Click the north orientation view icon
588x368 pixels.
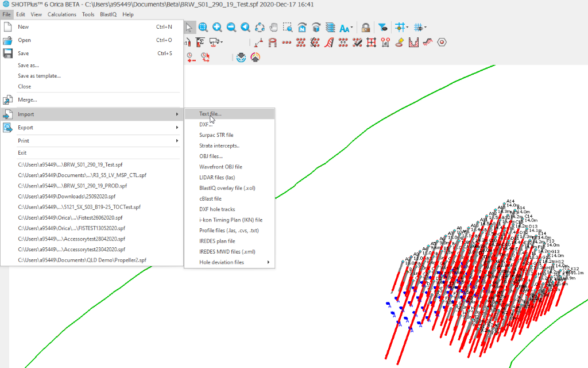302,28
